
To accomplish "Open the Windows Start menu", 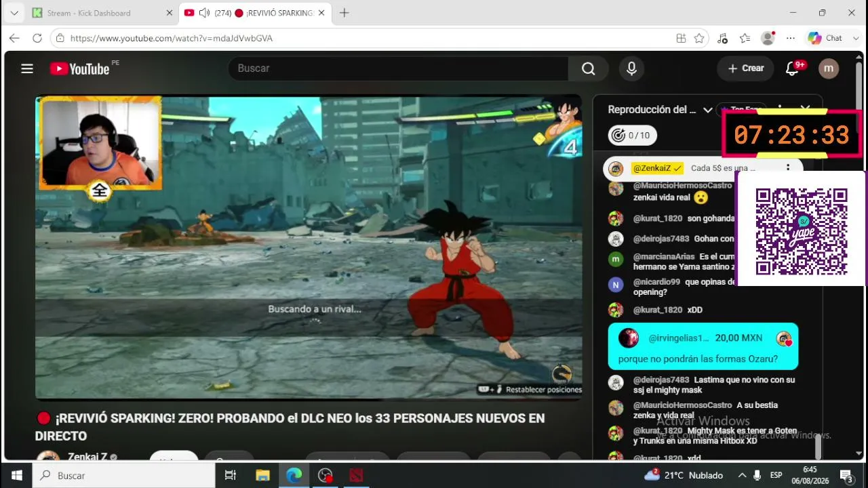I will point(16,475).
